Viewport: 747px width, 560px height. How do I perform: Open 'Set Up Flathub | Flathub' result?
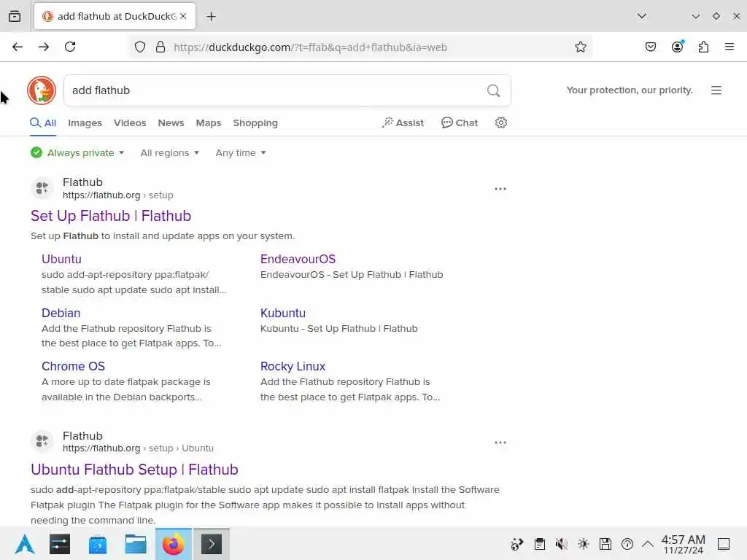[x=111, y=216]
